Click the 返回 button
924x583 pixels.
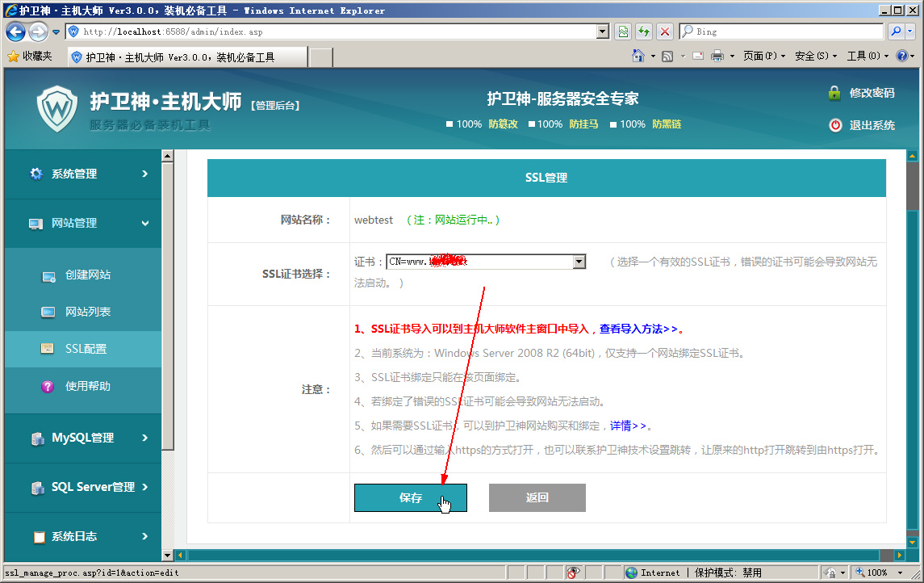[x=537, y=497]
